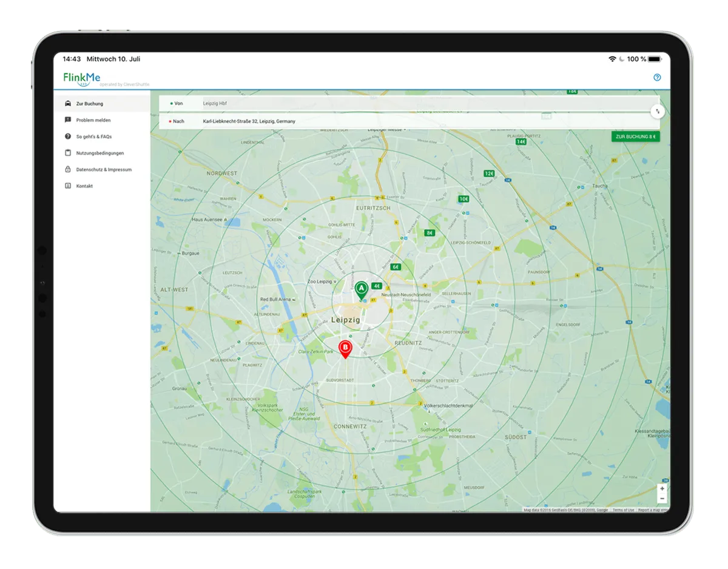The height and width of the screenshot is (569, 728).
Task: Select the green A pickup marker
Action: click(x=361, y=290)
